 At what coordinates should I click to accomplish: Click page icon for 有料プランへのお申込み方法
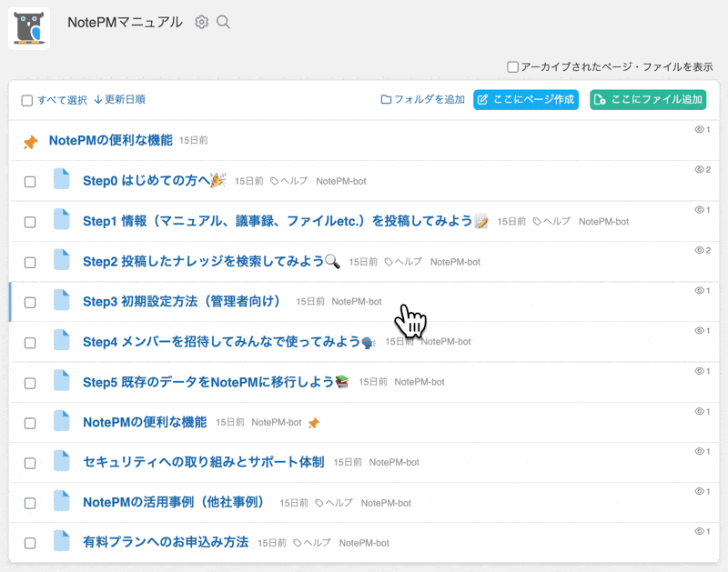point(61,540)
